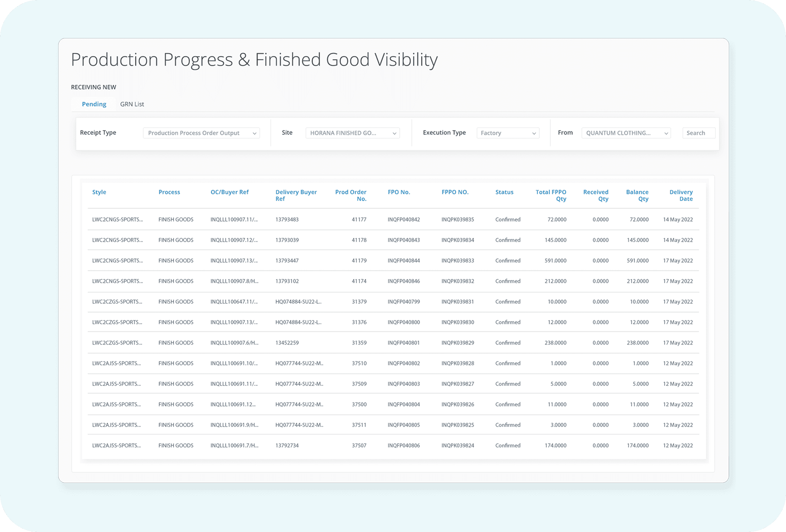Viewport: 786px width, 532px height.
Task: Click the OC/Buyer Ref column header
Action: coord(229,192)
